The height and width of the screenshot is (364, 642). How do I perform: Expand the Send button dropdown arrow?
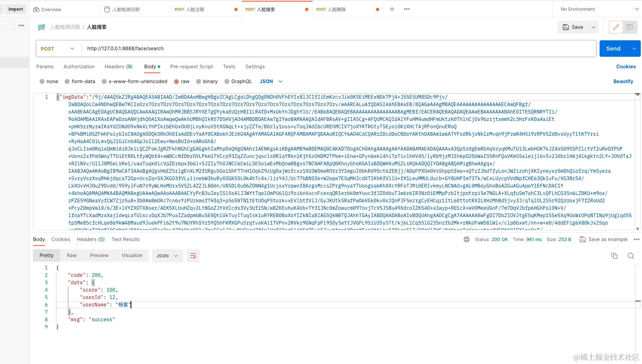pyautogui.click(x=634, y=49)
